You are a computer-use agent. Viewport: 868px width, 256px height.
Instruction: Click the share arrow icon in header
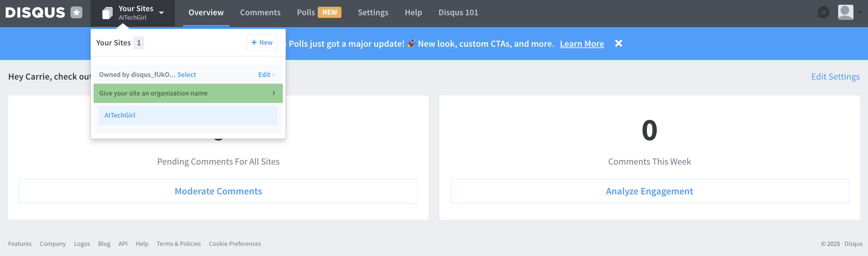tap(823, 13)
